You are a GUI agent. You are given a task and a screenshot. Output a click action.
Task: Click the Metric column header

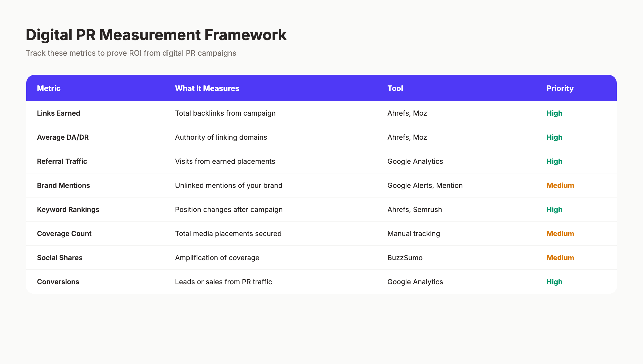pos(49,88)
